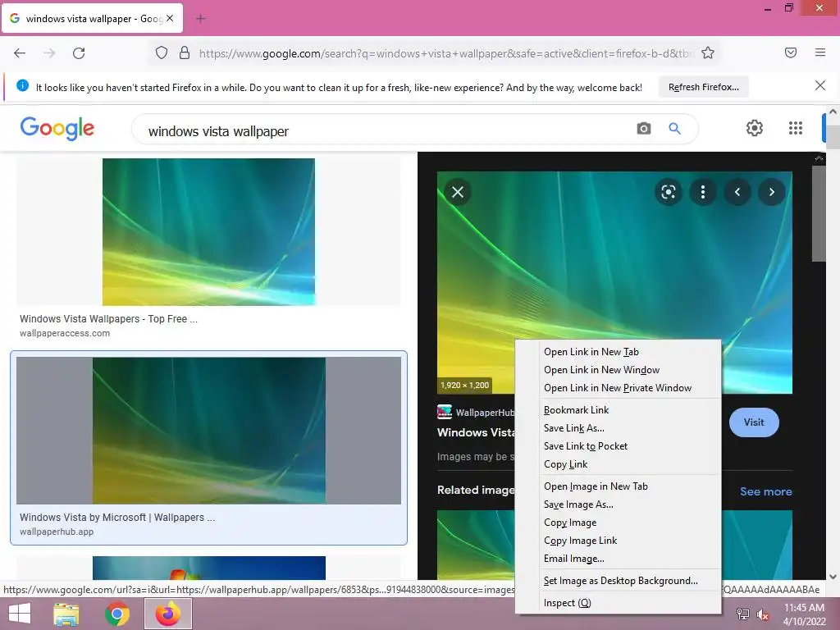
Task: Open the three-dot more options in preview
Action: pyautogui.click(x=703, y=192)
